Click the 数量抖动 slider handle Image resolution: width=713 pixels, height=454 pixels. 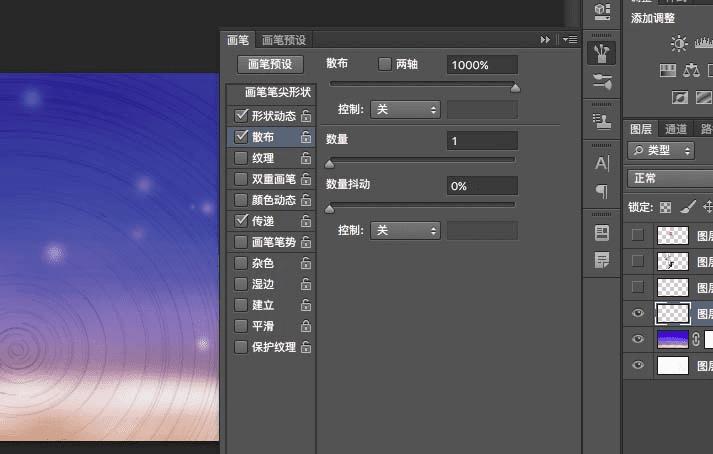click(x=330, y=209)
